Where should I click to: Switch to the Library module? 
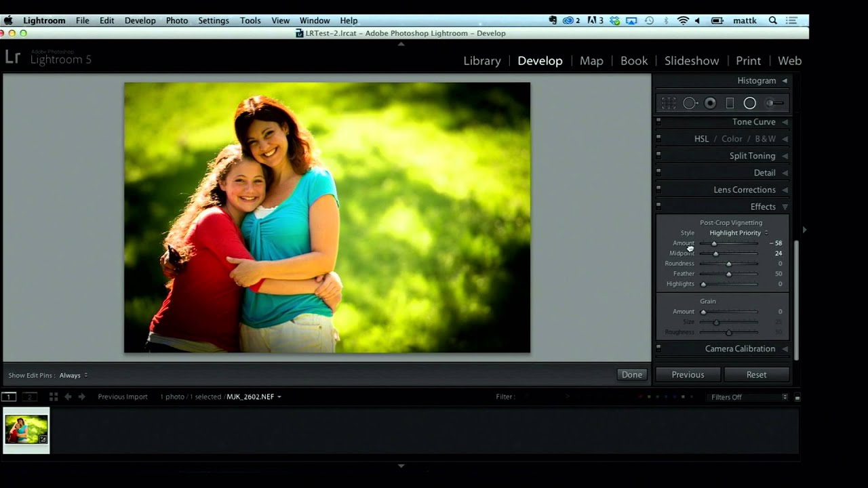pyautogui.click(x=482, y=60)
